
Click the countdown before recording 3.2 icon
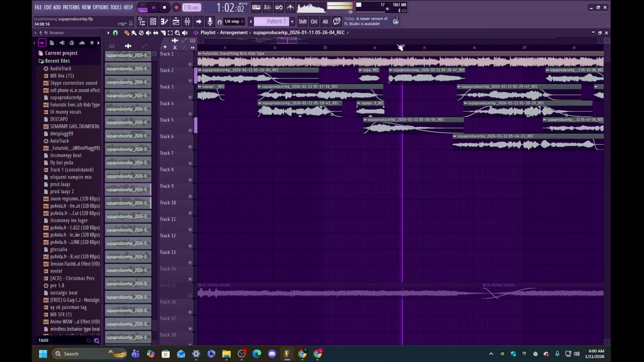pos(267,8)
